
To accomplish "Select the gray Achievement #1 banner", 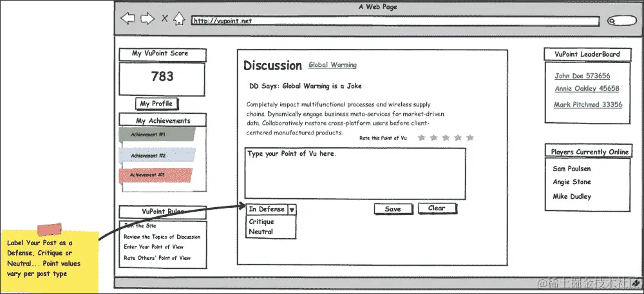I will (x=157, y=134).
